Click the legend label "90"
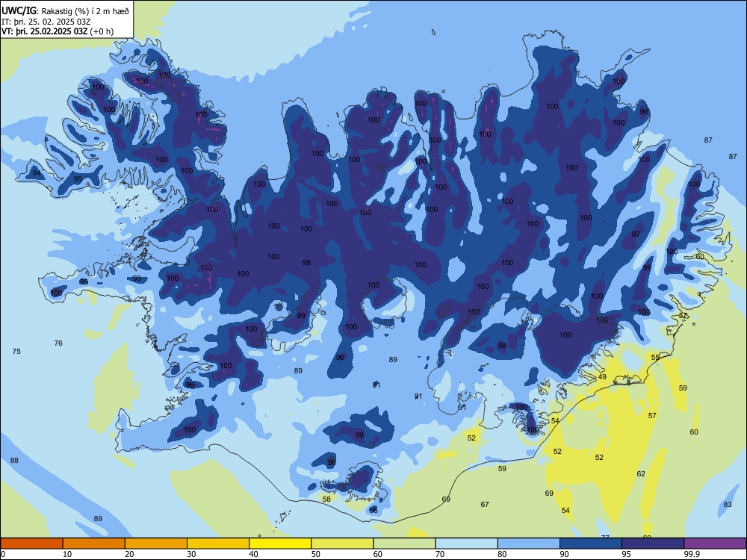 click(565, 554)
